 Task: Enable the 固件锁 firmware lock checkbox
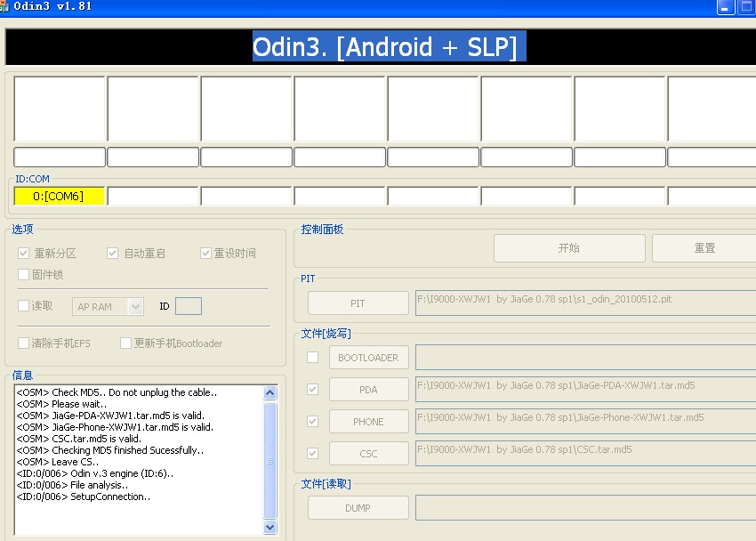pyautogui.click(x=23, y=274)
